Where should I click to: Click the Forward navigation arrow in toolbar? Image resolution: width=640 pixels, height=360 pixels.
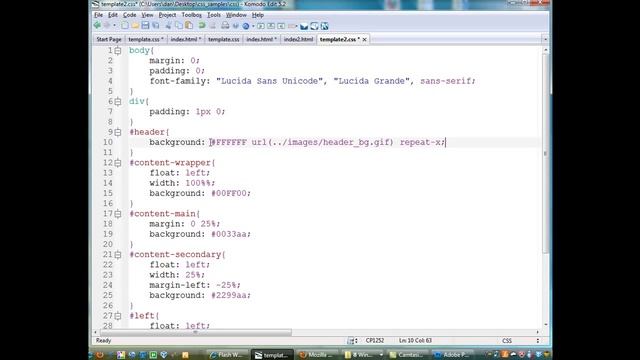point(107,26)
